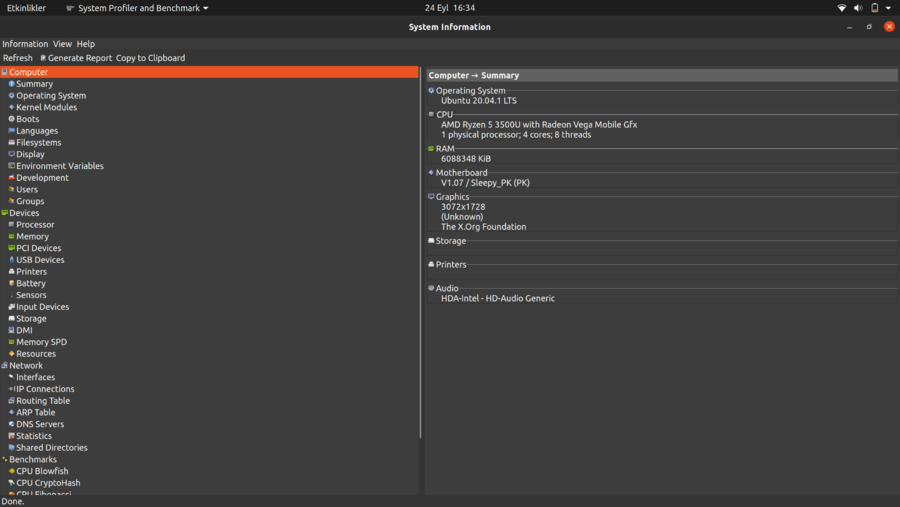This screenshot has width=900, height=507.
Task: Collapse the Network tree category
Action: 4,366
